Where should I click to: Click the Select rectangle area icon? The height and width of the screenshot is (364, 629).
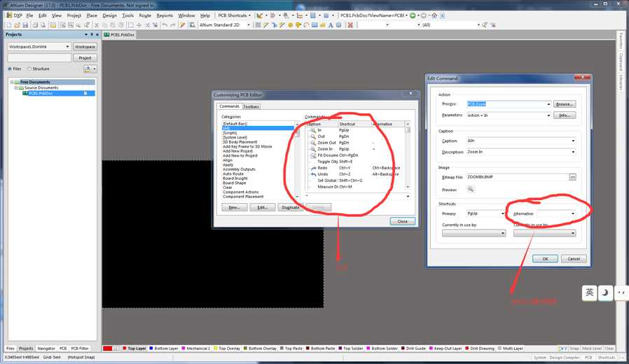pos(131,25)
